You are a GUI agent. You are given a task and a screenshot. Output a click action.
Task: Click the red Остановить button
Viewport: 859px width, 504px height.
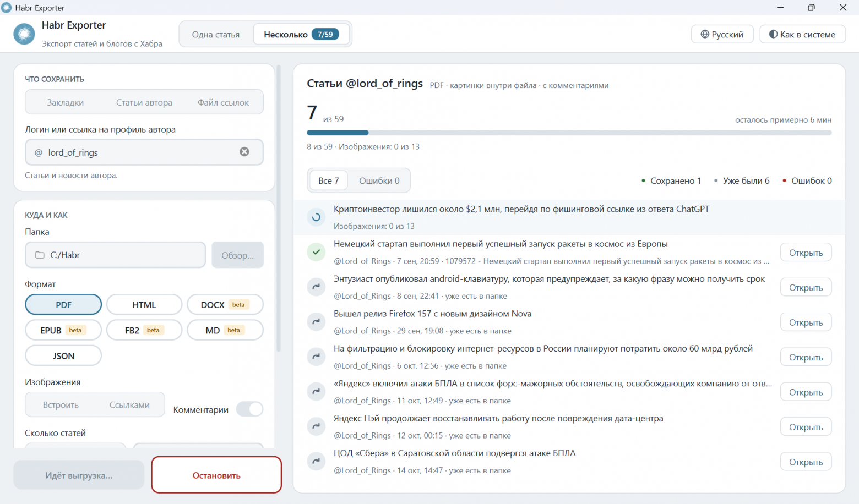click(x=216, y=475)
